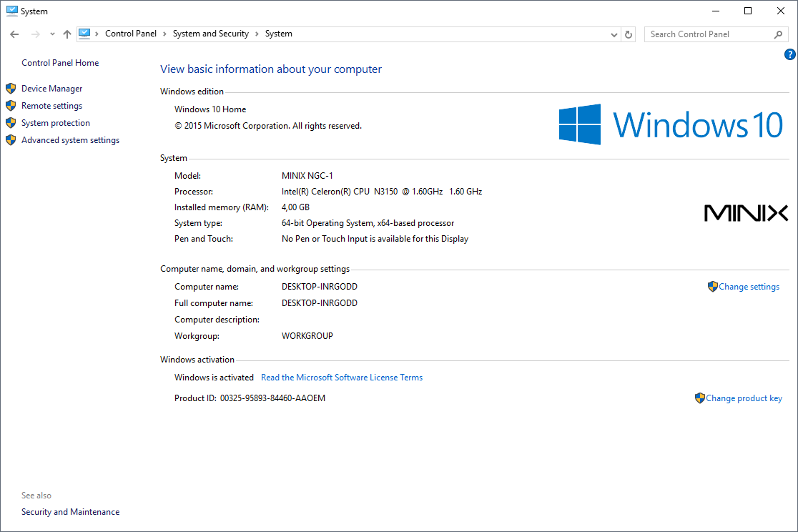Click the 64-bit Operating System text
Screen dimensions: 798x532
(368, 223)
